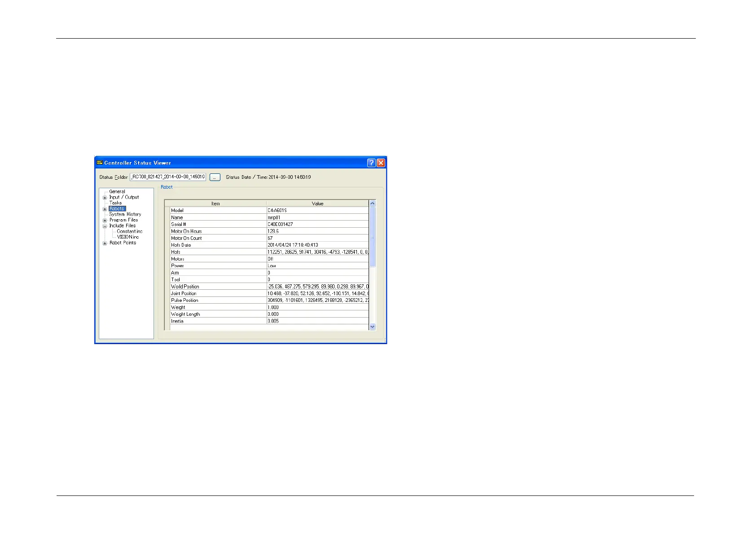Viewport: 756px width, 535px height.
Task: Expand the Program Files node
Action: (105, 220)
